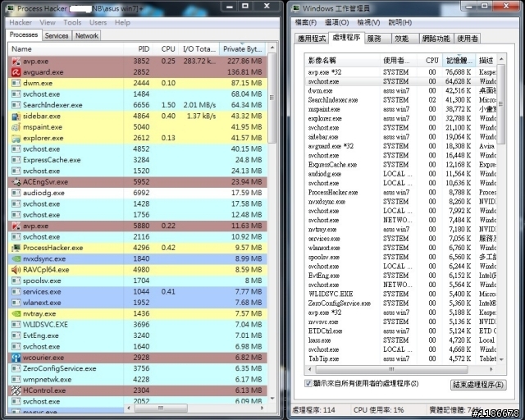Screen dimensions: 525x420
Task: Click Task Manager list scroll-up arrow
Action: pos(501,59)
